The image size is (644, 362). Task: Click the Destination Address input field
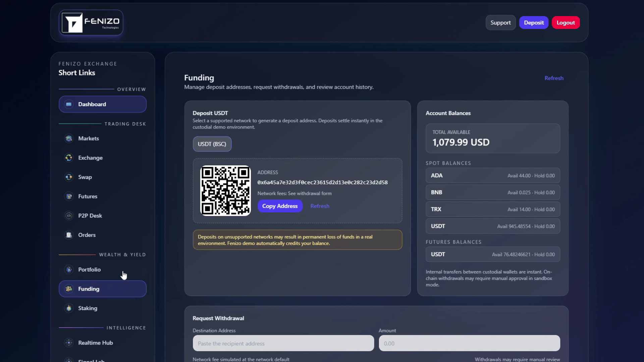(283, 343)
